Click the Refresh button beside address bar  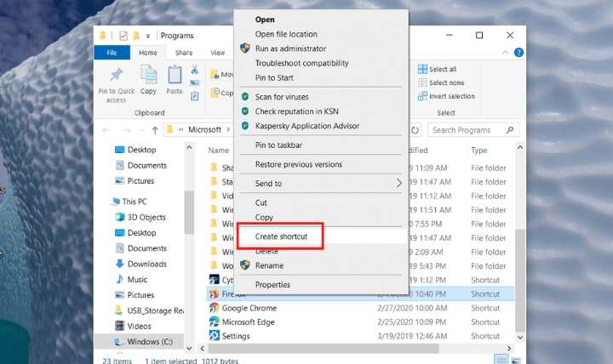coord(415,130)
